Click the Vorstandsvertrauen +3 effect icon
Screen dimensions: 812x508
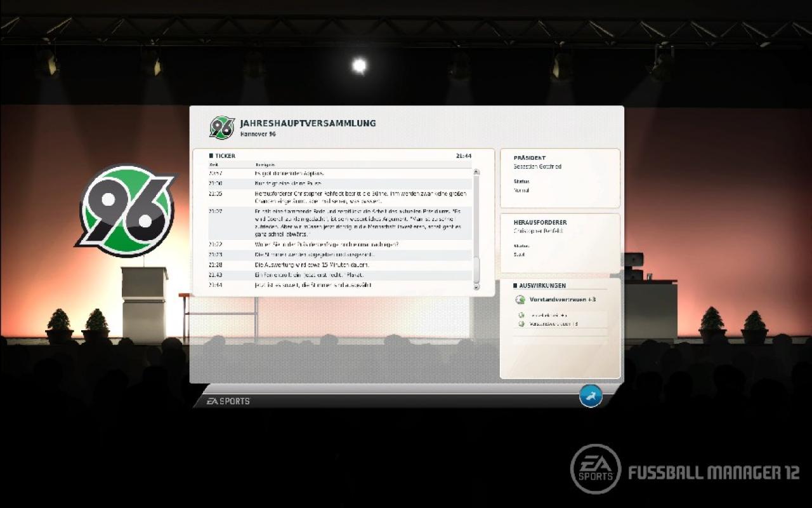coord(520,300)
